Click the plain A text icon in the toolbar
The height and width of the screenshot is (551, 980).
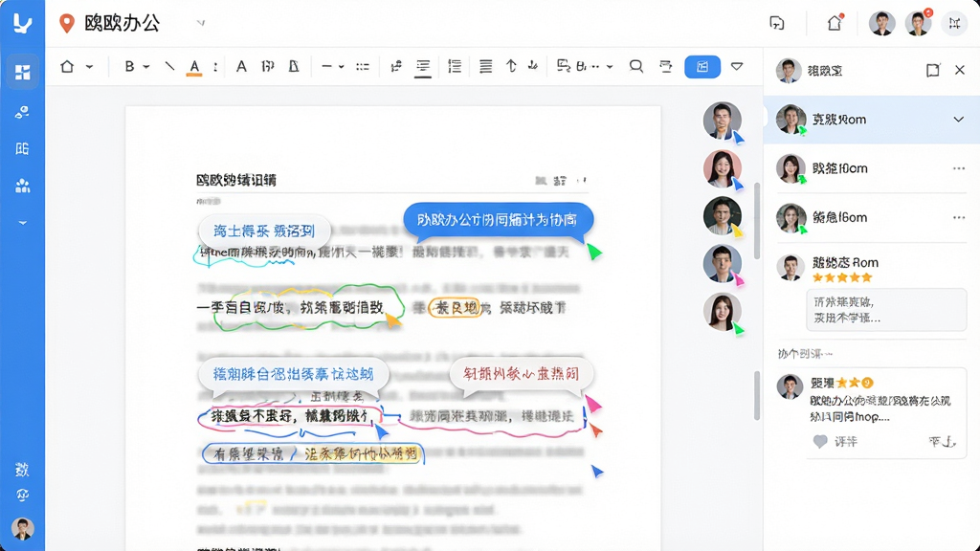pyautogui.click(x=241, y=66)
